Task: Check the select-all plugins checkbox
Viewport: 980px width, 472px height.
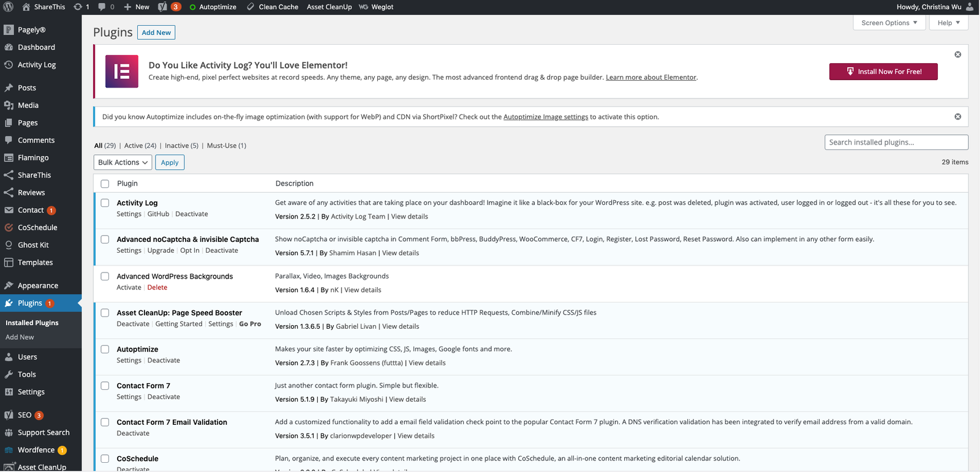Action: pos(105,184)
